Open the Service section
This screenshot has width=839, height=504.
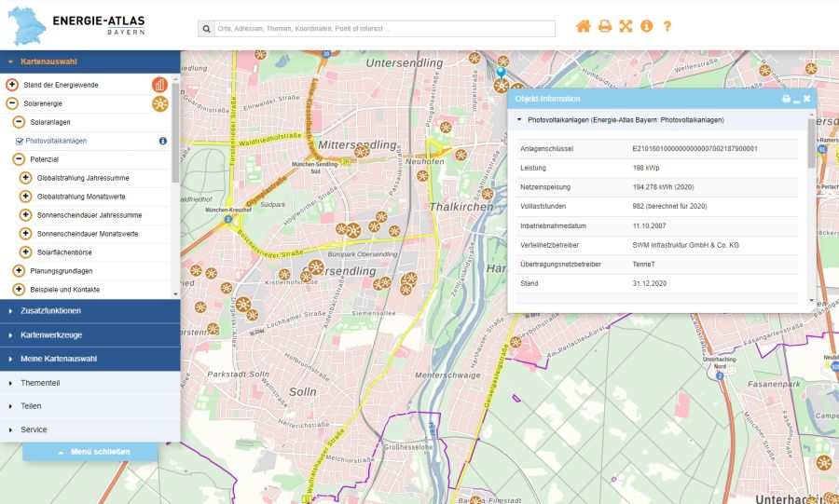click(89, 429)
